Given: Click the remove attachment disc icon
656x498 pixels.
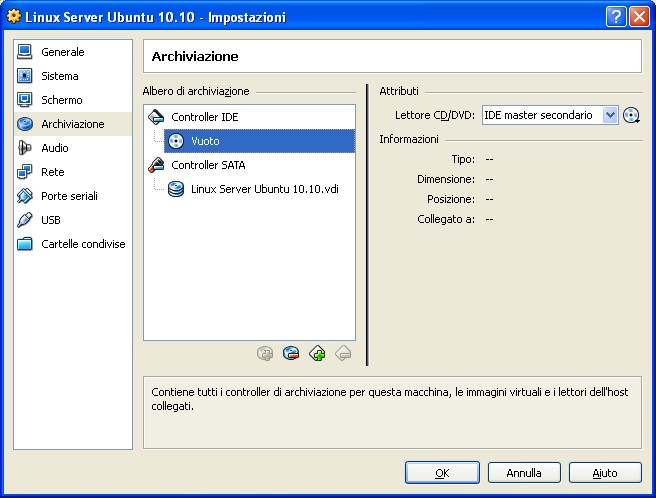Looking at the screenshot, I should (292, 352).
